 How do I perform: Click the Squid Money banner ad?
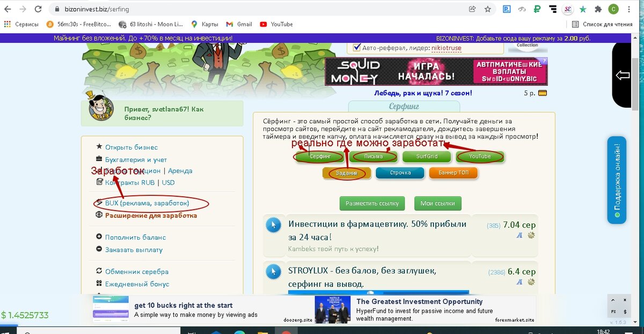[436, 71]
